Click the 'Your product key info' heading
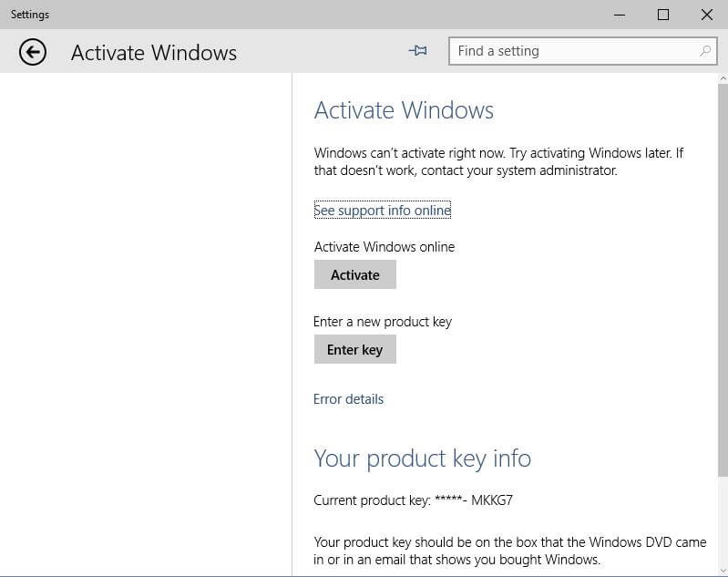The width and height of the screenshot is (728, 577). pyautogui.click(x=422, y=459)
